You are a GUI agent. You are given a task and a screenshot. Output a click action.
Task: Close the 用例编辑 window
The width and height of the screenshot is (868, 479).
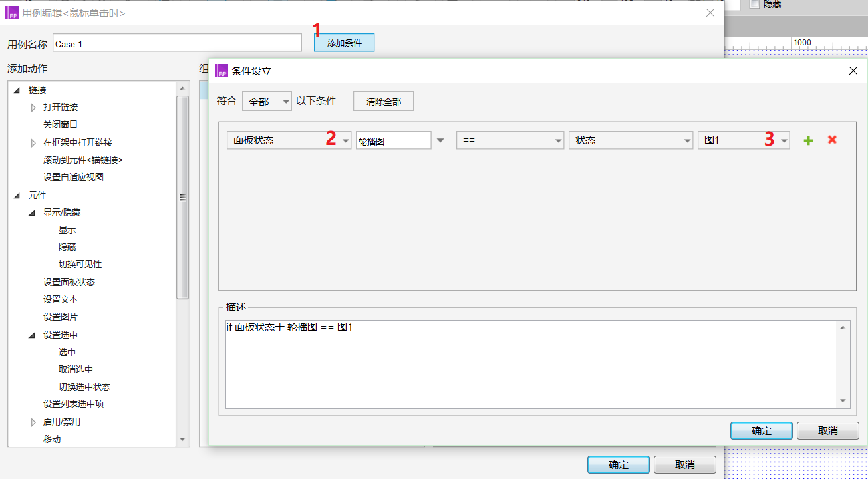point(710,13)
